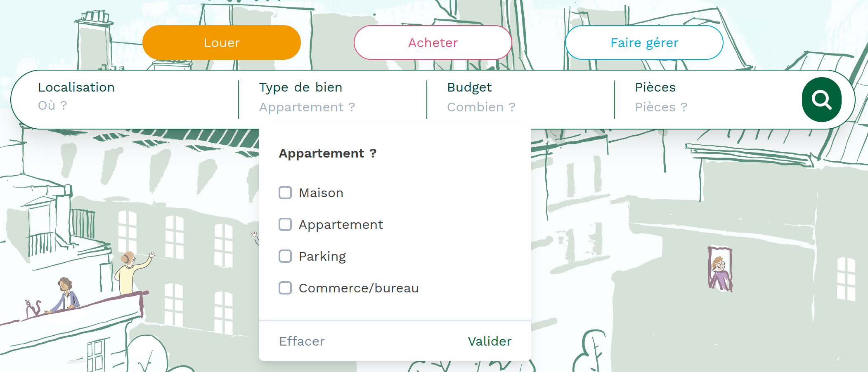Enable the Appartement checkbox

click(x=285, y=224)
